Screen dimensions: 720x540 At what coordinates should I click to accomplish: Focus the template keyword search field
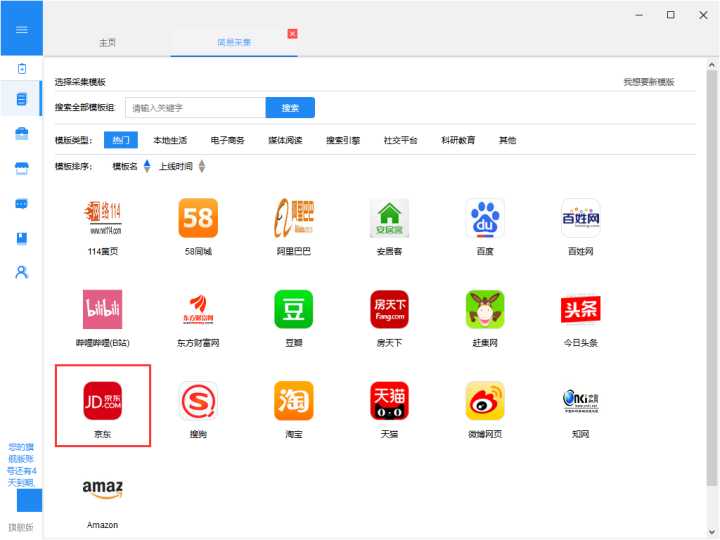coord(195,108)
